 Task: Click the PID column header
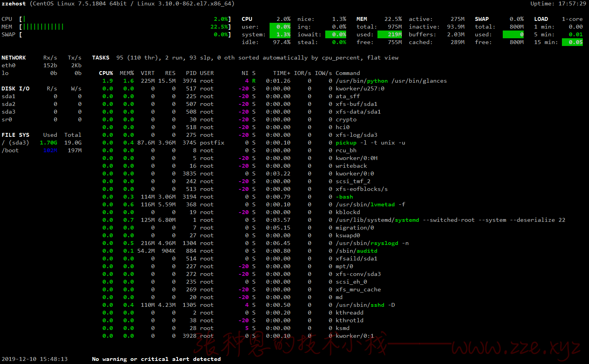click(191, 73)
